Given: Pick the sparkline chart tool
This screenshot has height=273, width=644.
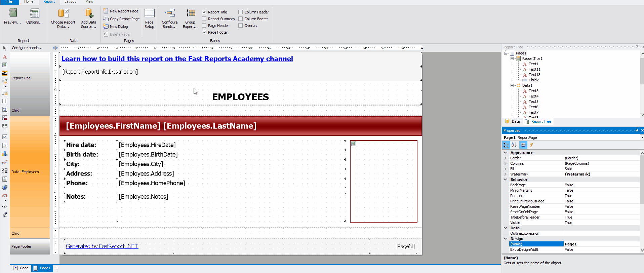Looking at the screenshot, I should [x=5, y=162].
